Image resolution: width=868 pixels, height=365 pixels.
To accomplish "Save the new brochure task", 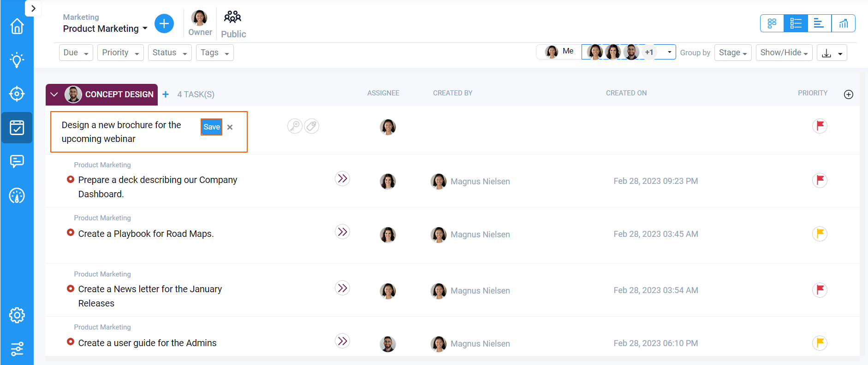I will coord(211,127).
